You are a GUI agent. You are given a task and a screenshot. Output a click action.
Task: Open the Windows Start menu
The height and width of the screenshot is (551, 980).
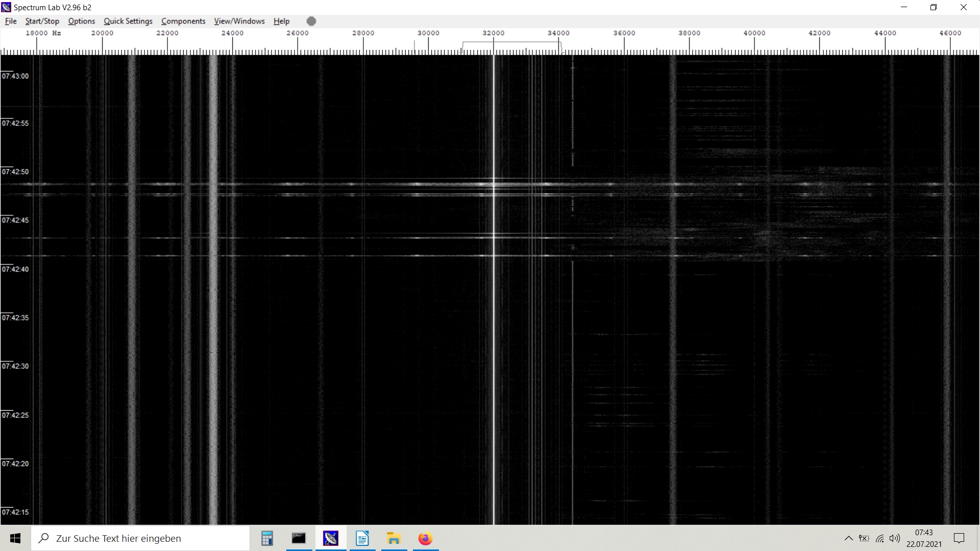(15, 538)
